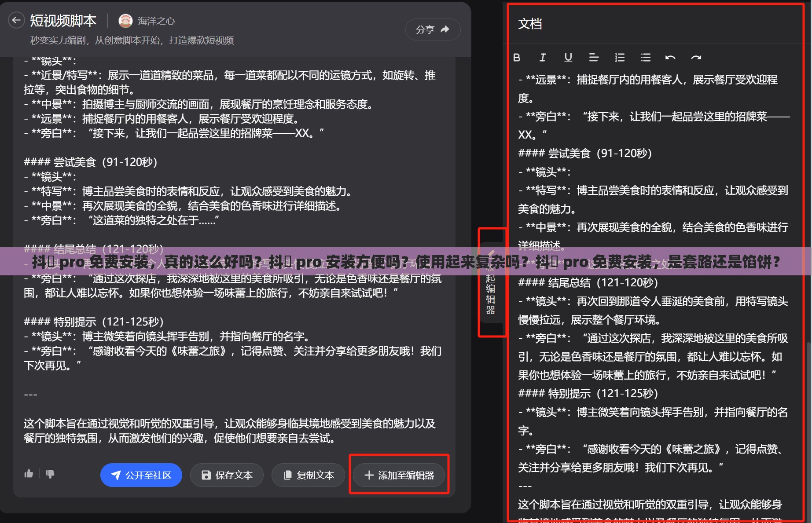
Task: Copy the script using 复制文本
Action: tap(308, 475)
